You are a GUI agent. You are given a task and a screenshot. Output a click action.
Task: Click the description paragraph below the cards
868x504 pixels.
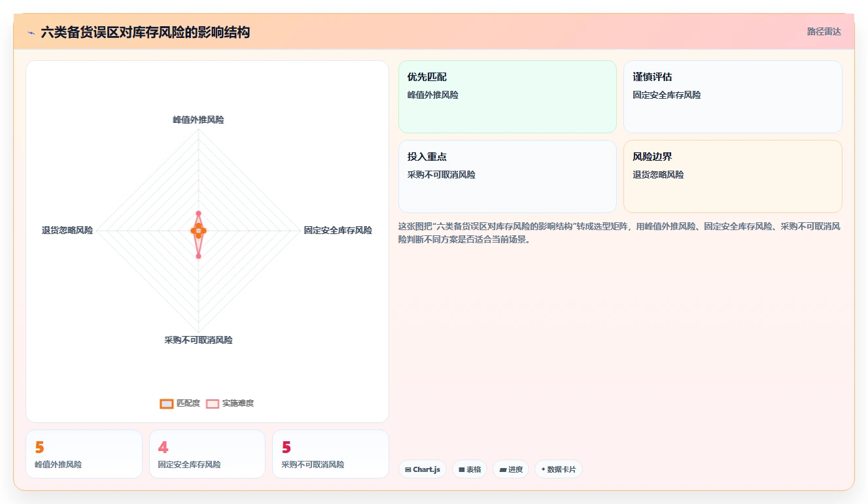pos(619,233)
